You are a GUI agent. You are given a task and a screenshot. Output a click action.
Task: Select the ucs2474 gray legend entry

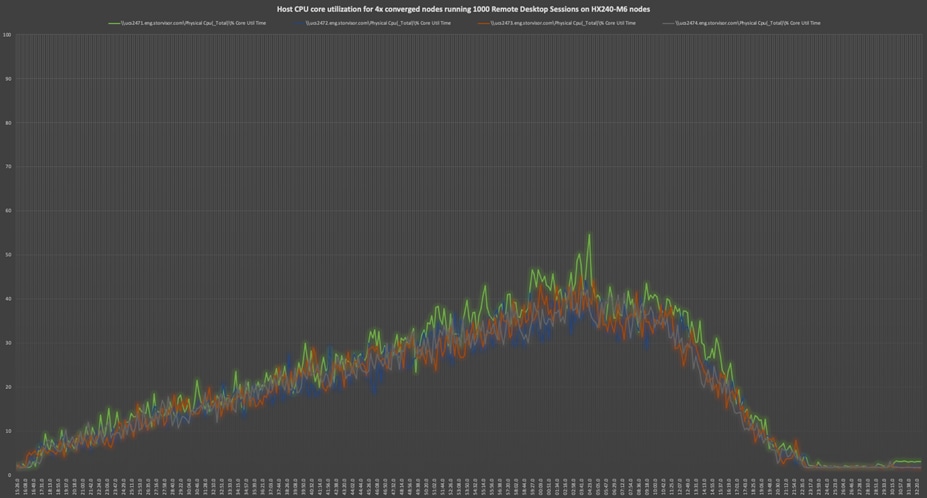click(x=741, y=23)
